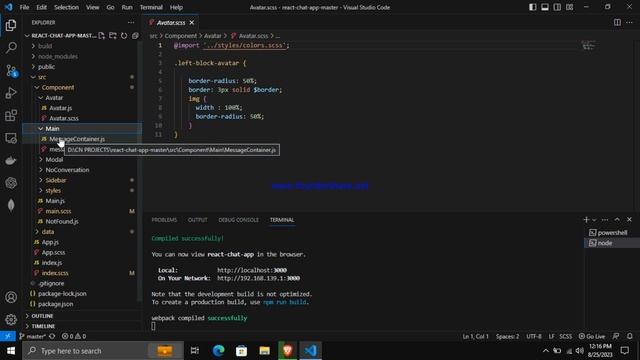
Task: Open Explorer more actions menu
Action: (131, 22)
